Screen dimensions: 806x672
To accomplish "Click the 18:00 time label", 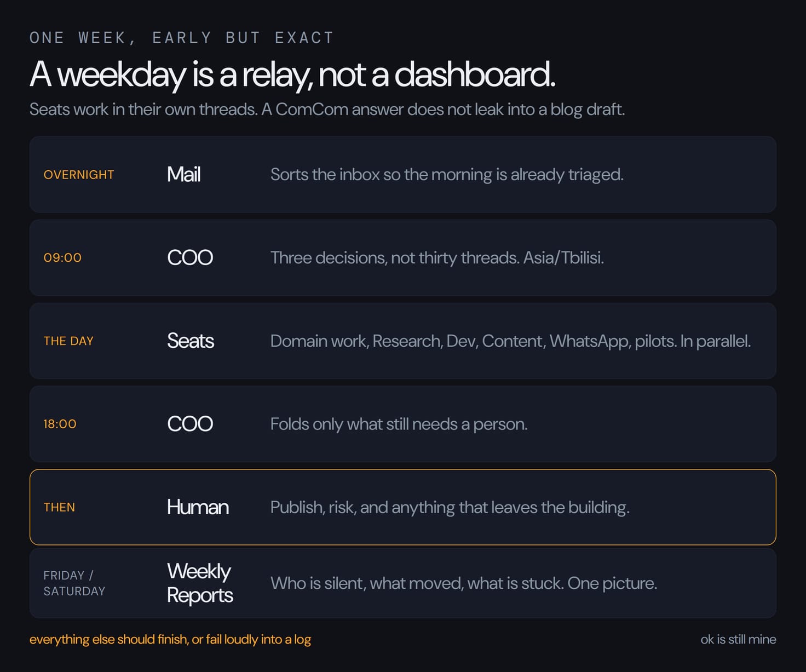I will [x=60, y=424].
